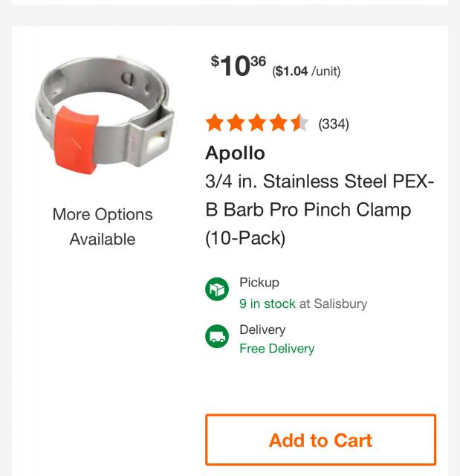Click the third orange rating star

click(257, 123)
